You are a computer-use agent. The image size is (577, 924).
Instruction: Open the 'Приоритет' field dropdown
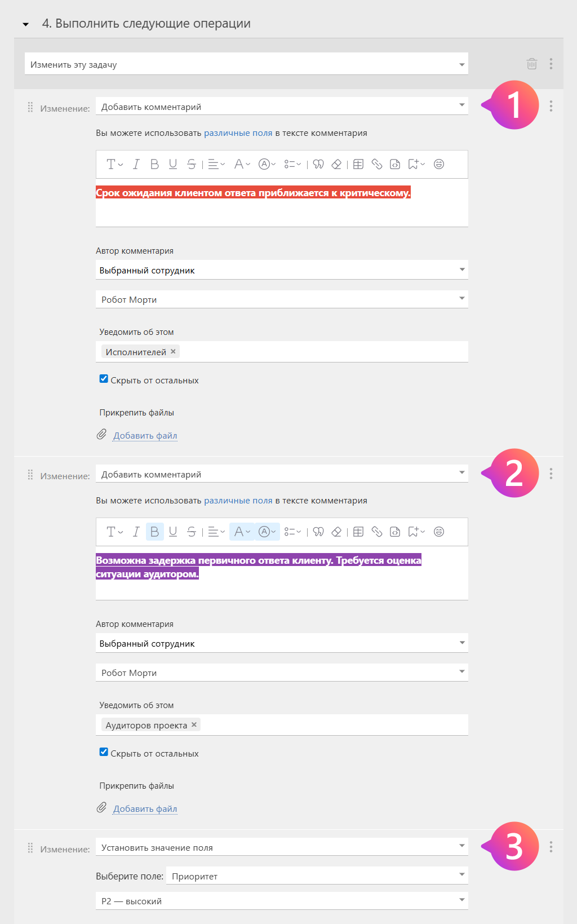(x=317, y=876)
